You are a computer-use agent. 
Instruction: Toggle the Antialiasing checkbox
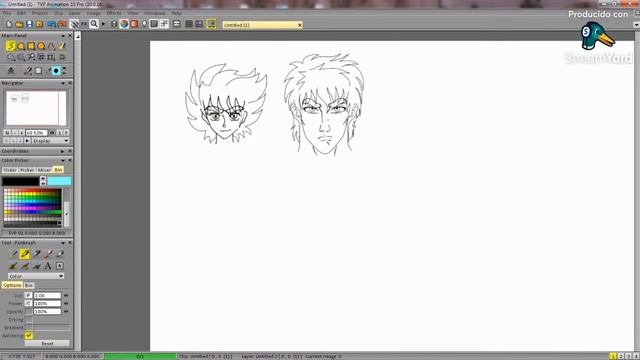29,336
